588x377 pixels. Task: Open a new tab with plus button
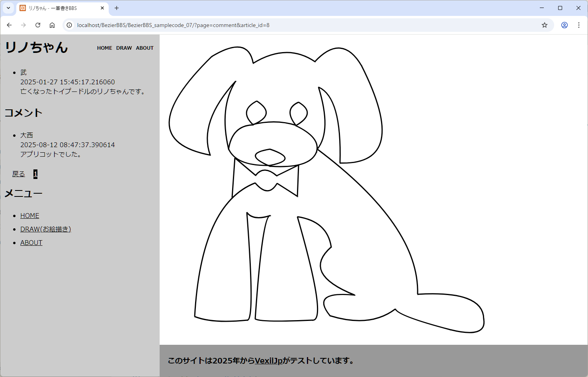pos(117,8)
